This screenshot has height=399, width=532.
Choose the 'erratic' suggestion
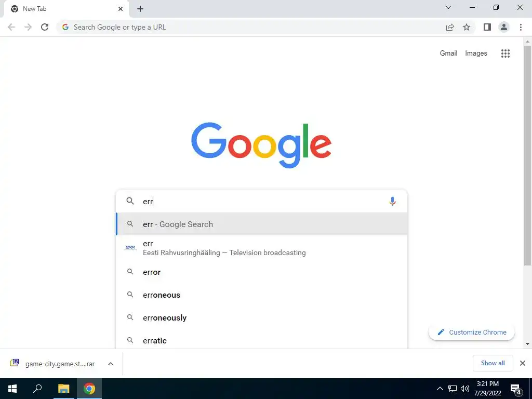click(x=262, y=340)
